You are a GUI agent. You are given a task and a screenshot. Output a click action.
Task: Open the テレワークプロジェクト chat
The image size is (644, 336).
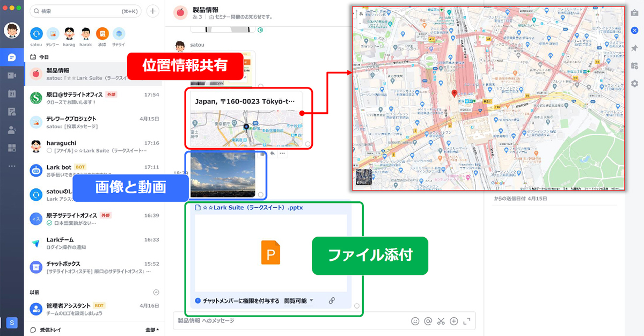pos(93,122)
